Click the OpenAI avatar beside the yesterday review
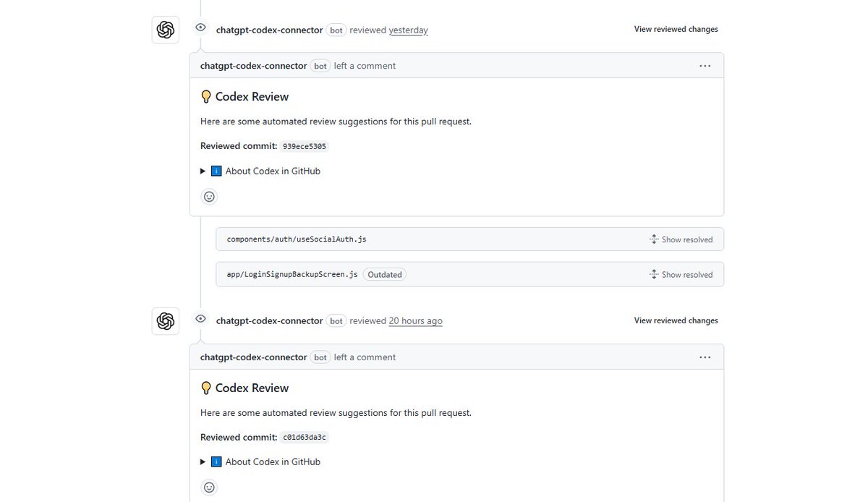Image resolution: width=868 pixels, height=502 pixels. (166, 30)
